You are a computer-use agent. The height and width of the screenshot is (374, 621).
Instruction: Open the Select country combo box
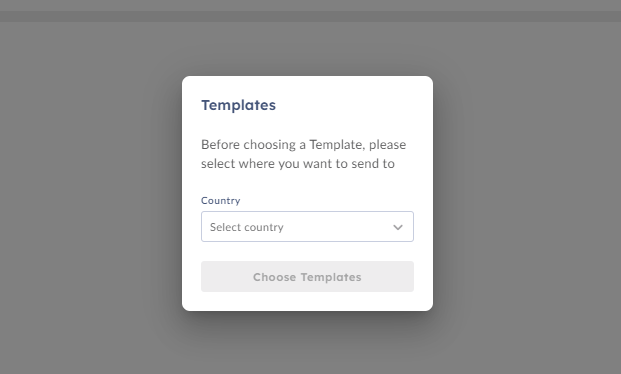coord(307,227)
